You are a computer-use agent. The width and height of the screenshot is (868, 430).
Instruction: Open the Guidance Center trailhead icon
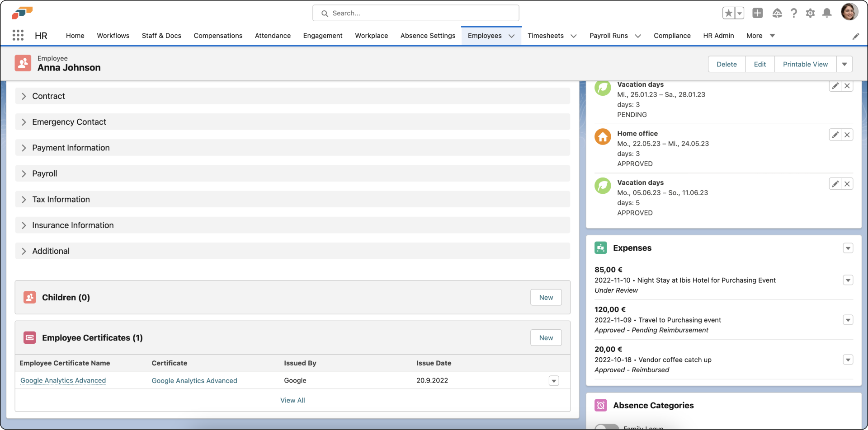coord(777,13)
